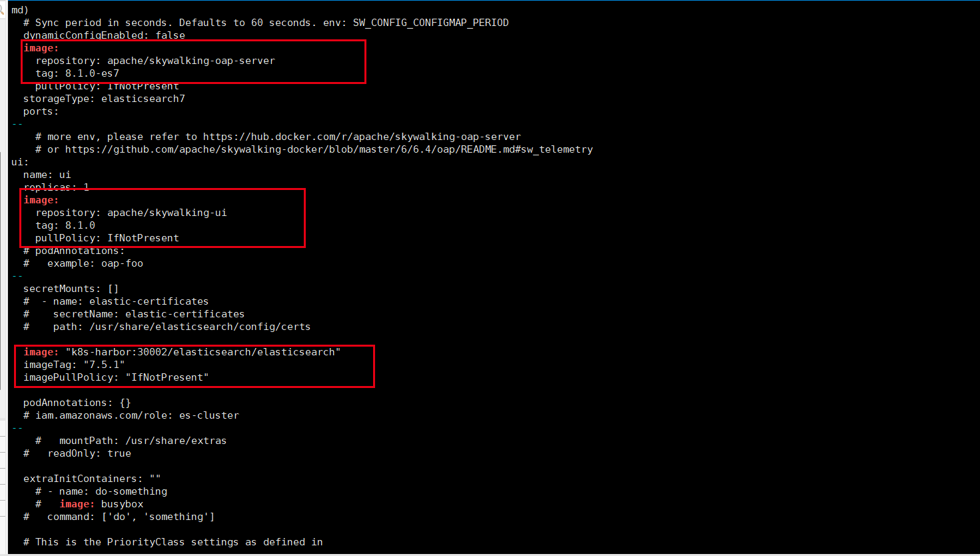Viewport: 980px width, 556px height.
Task: Click the 'iam.amazonaws.com/role: es-cluster' comment
Action: coord(137,415)
